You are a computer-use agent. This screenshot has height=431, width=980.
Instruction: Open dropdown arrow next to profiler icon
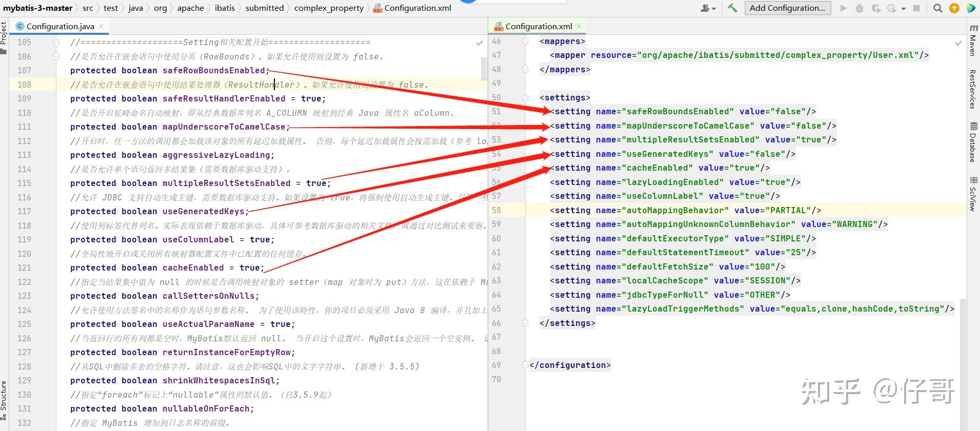(x=904, y=9)
